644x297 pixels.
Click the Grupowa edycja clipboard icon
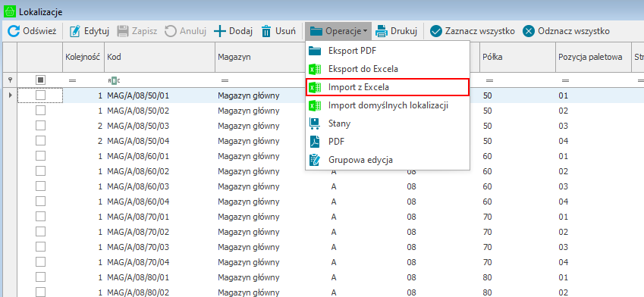click(x=315, y=160)
